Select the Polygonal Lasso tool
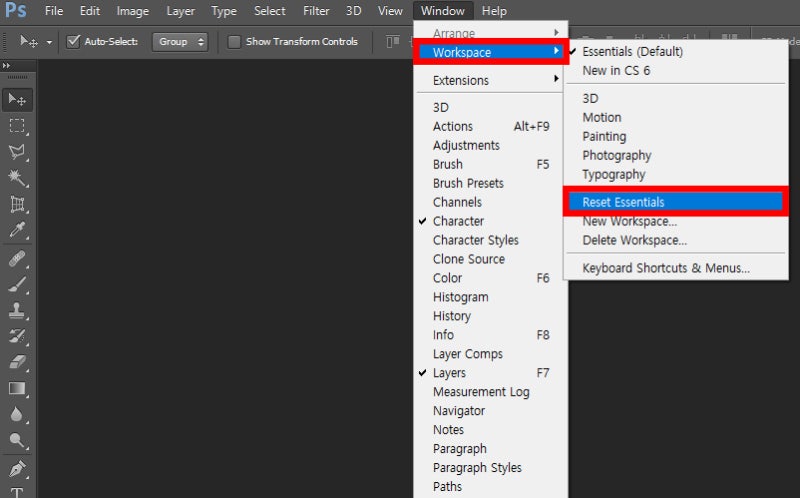 click(x=17, y=152)
